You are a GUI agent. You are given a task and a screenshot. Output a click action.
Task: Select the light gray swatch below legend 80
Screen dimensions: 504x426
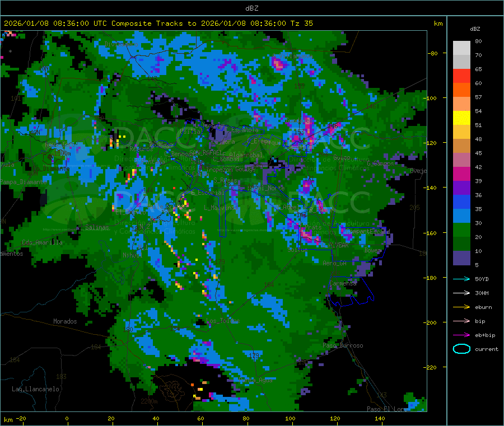(461, 48)
